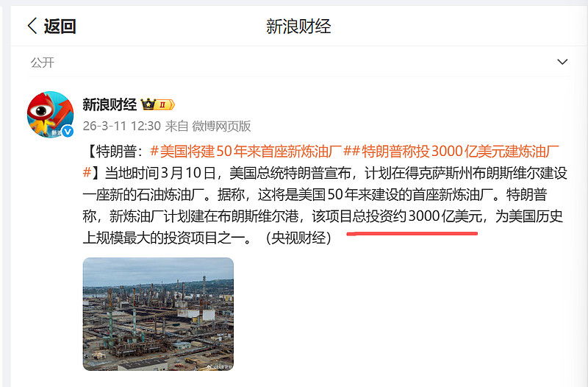Click the trailing orange # on second line
588x387 pixels.
pyautogui.click(x=87, y=173)
